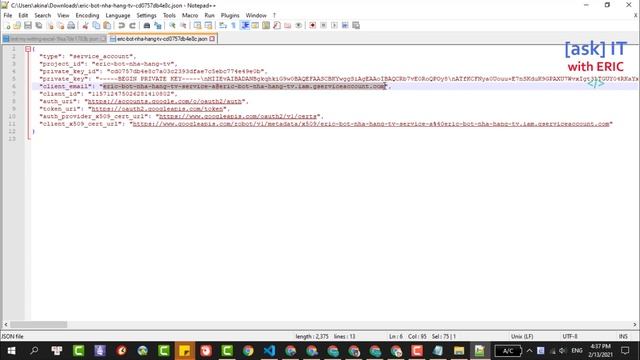Open Visual Studio Code from taskbar
This screenshot has height=360, width=640.
(x=269, y=351)
